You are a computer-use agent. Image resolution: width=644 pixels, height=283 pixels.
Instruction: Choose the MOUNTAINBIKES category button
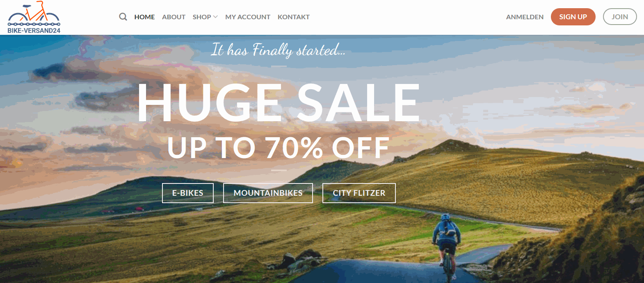268,193
